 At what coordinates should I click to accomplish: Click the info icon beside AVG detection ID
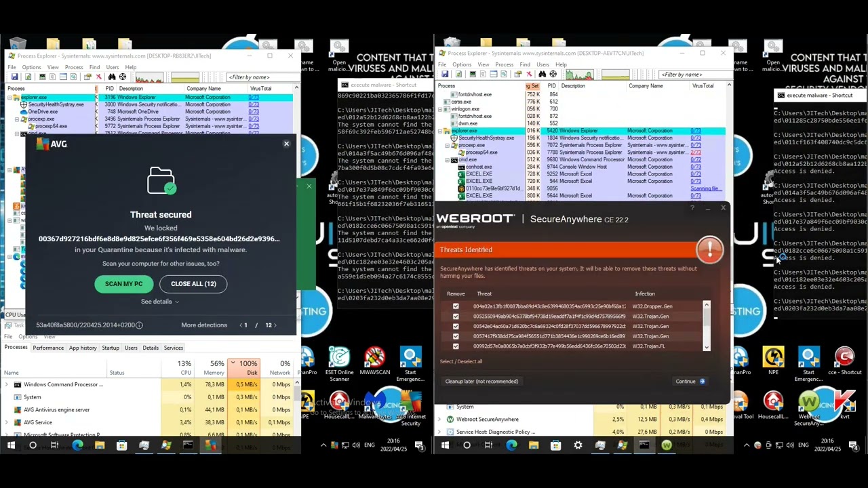point(139,325)
